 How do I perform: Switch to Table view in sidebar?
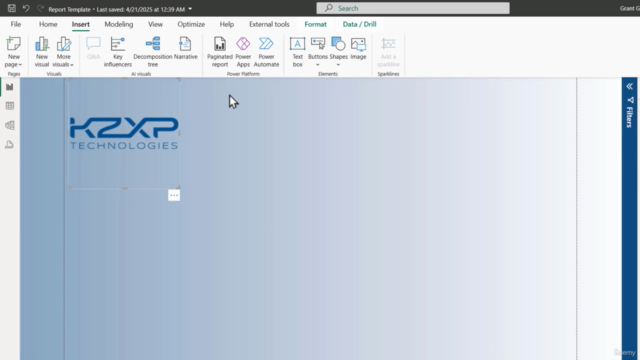click(10, 106)
